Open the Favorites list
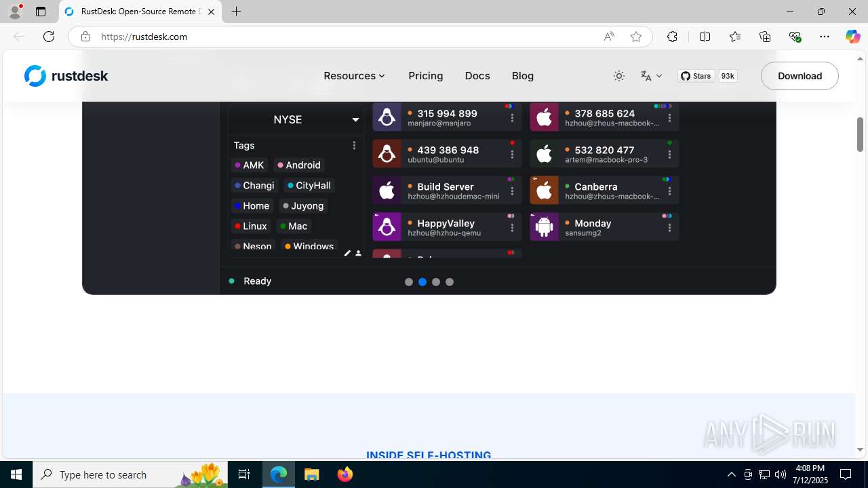This screenshot has width=868, height=488. click(735, 37)
